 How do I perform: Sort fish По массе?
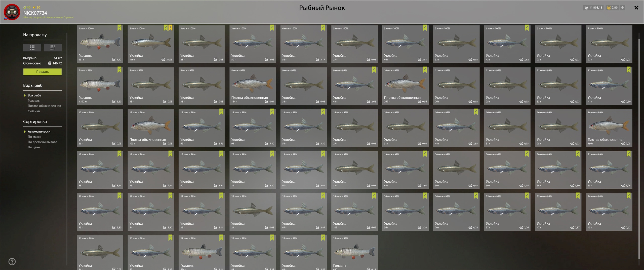point(34,137)
